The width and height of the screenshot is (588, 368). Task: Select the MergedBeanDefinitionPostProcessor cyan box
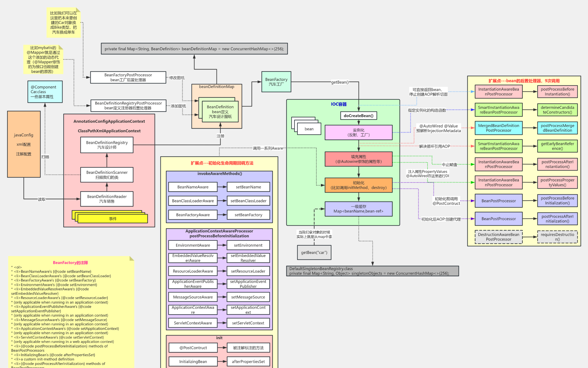coord(498,128)
